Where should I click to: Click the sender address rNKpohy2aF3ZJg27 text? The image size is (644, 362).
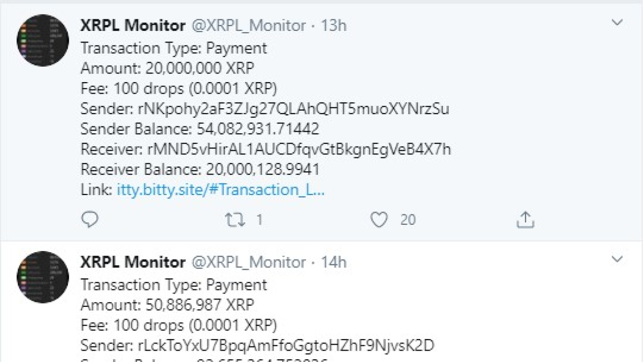click(x=293, y=109)
